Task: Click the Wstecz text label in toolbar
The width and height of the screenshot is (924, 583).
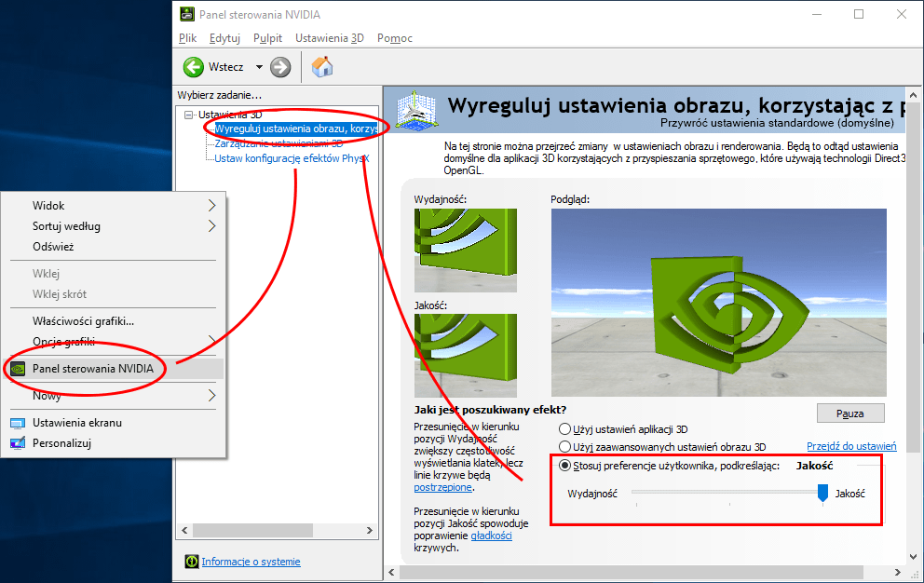Action: point(225,67)
